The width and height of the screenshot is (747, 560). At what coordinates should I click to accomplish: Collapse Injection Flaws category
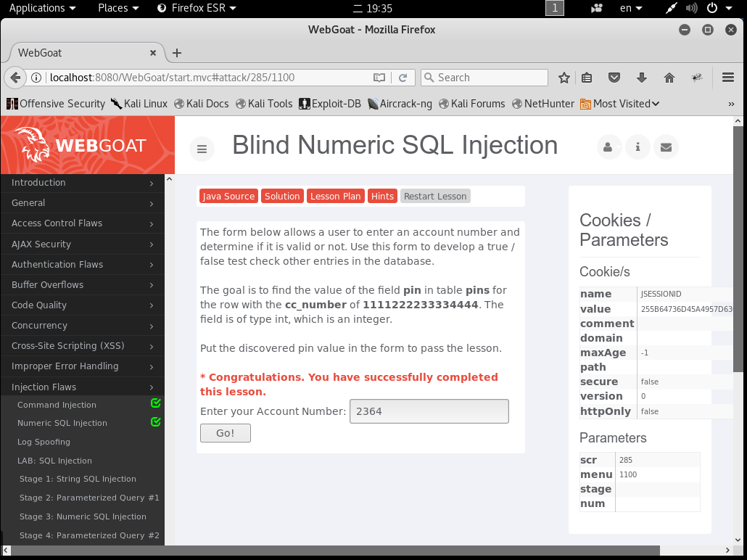click(83, 387)
